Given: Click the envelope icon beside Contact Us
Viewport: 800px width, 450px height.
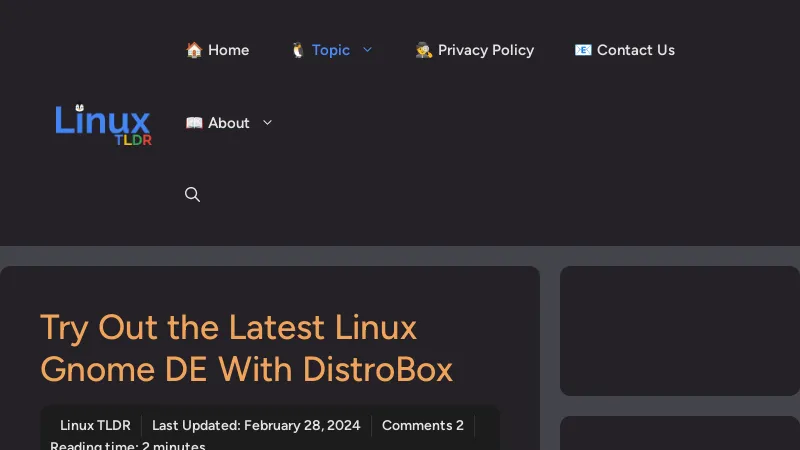Looking at the screenshot, I should [x=583, y=50].
